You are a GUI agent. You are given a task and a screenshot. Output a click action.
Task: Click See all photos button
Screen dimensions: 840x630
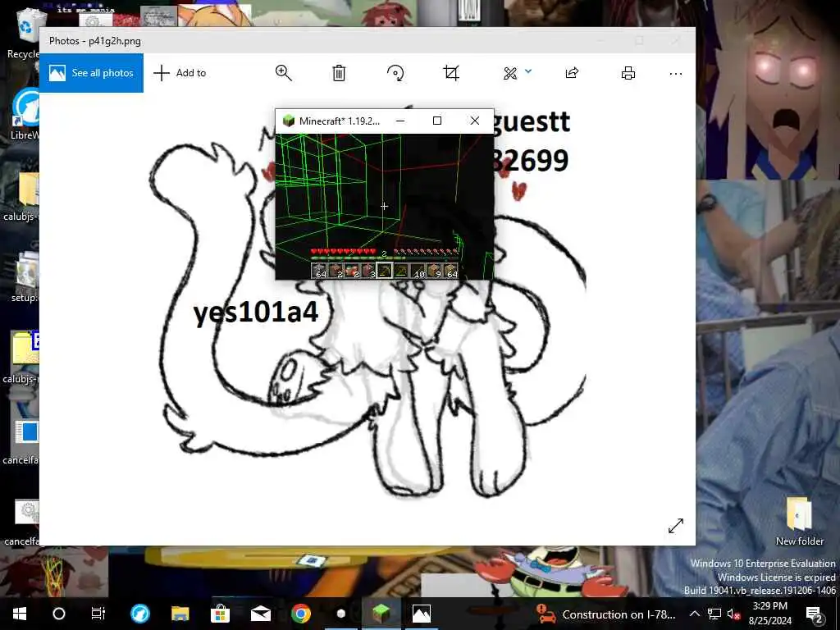[91, 73]
